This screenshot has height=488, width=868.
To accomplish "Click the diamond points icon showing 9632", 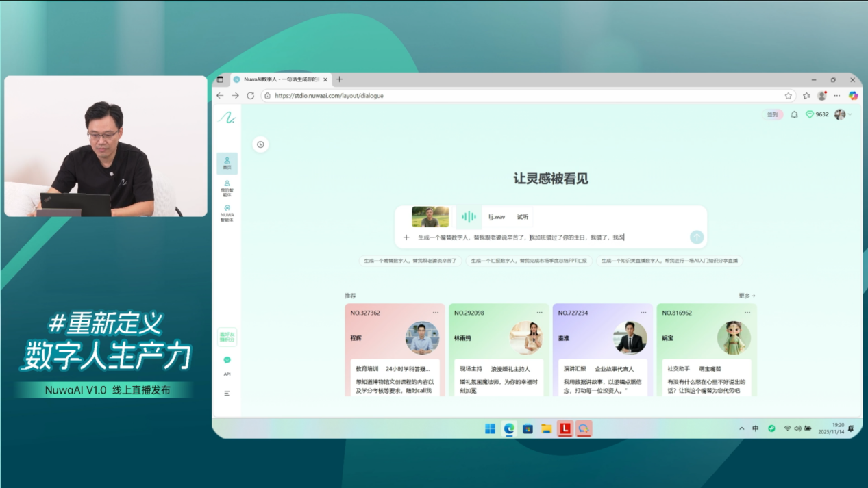I will pos(817,114).
